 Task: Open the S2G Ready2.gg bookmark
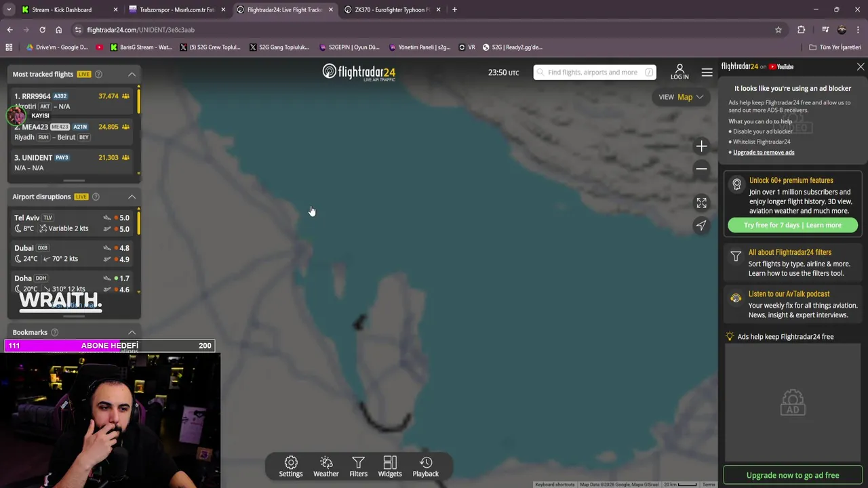coord(513,47)
